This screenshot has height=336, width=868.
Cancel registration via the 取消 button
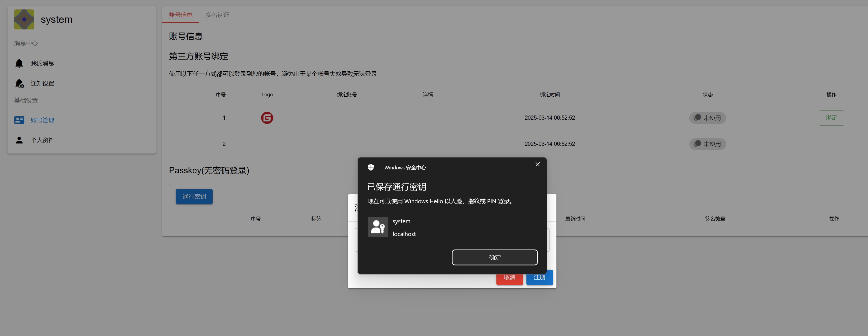tap(509, 277)
